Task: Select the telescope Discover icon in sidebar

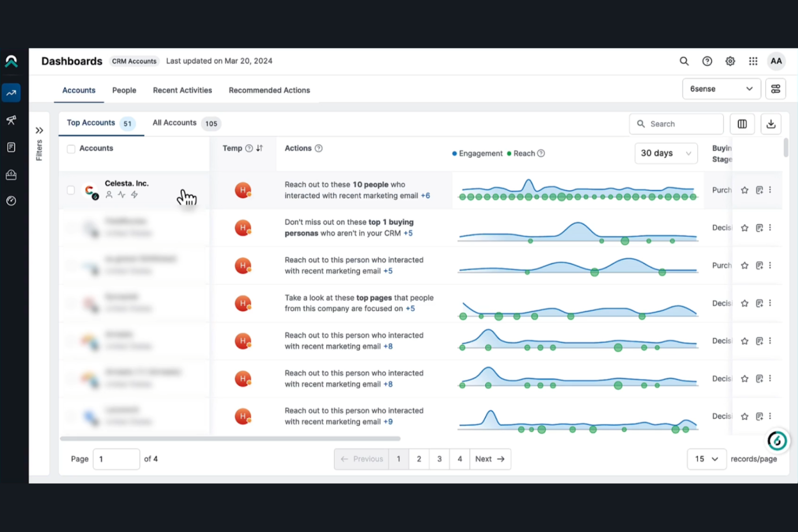Action: click(x=11, y=120)
